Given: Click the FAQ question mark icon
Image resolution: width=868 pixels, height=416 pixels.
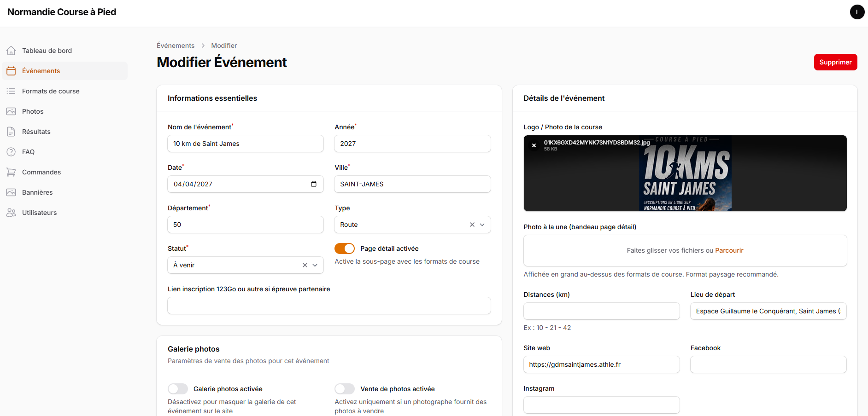Looking at the screenshot, I should [11, 152].
